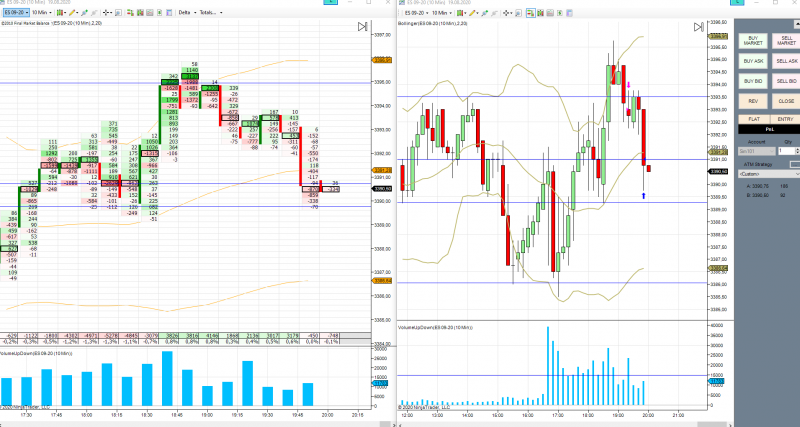The width and height of the screenshot is (800, 427).
Task: Click the SELL MARKET button
Action: [x=786, y=41]
